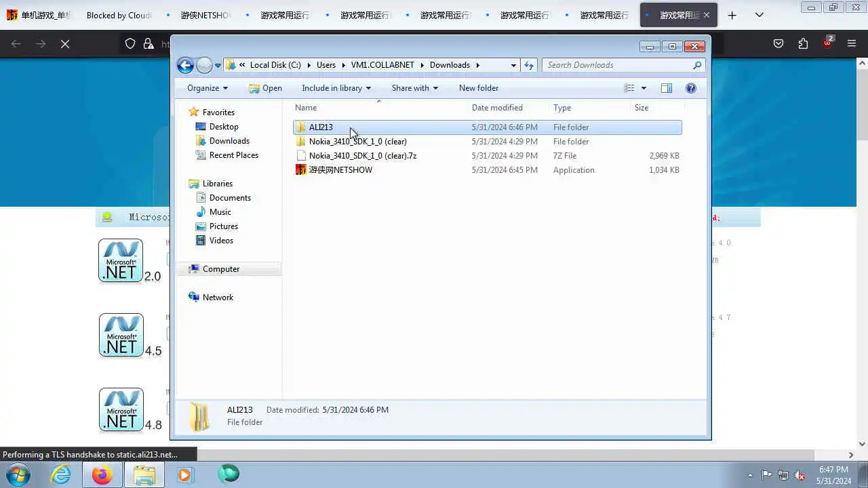Select Nokia_3410_SDK_1_0 (clear).7z file

(487, 156)
